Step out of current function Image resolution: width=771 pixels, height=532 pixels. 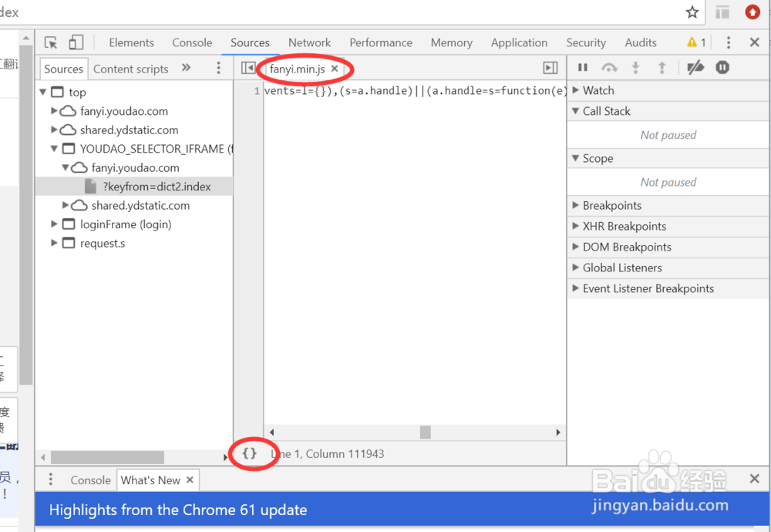[662, 67]
